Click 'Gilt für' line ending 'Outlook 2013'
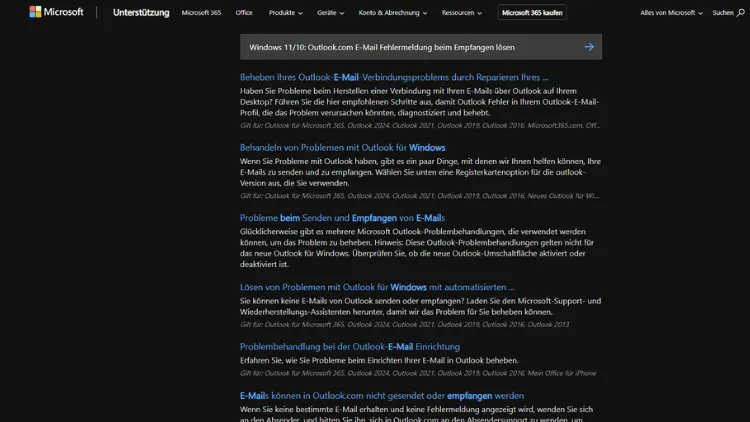This screenshot has height=422, width=750. (405, 324)
